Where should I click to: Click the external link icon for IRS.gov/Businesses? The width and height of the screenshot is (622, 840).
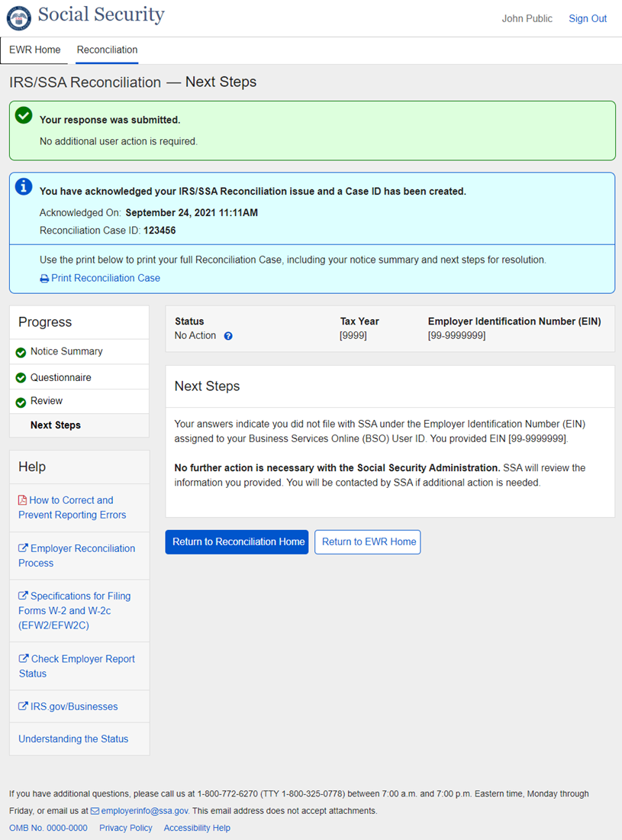point(23,706)
